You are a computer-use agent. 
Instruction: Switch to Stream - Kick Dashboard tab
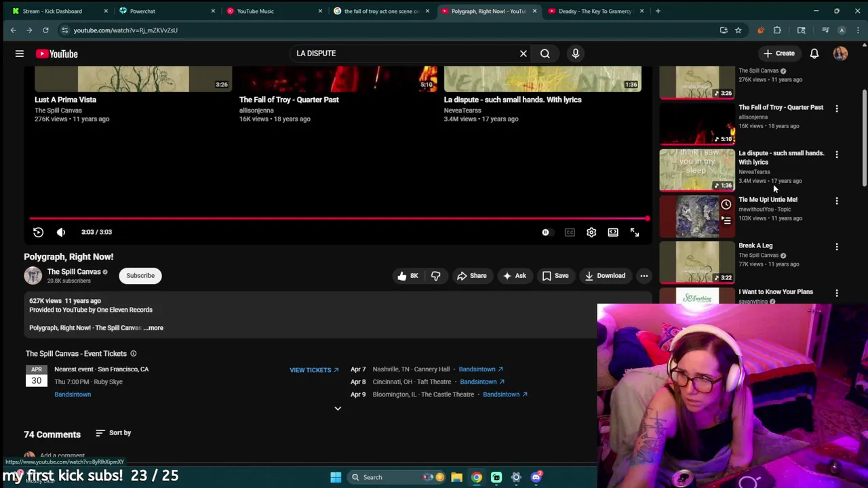point(60,11)
